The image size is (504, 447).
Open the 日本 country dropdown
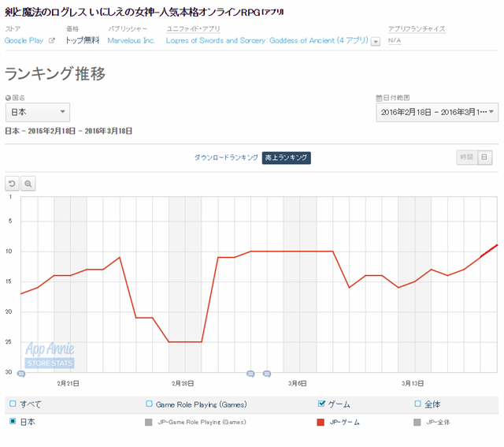pos(37,113)
